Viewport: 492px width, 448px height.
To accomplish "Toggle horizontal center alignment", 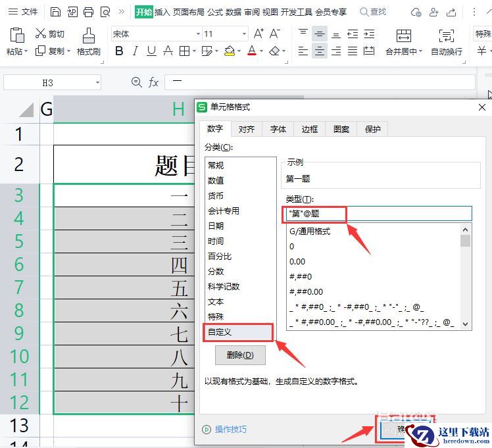I will (320, 51).
